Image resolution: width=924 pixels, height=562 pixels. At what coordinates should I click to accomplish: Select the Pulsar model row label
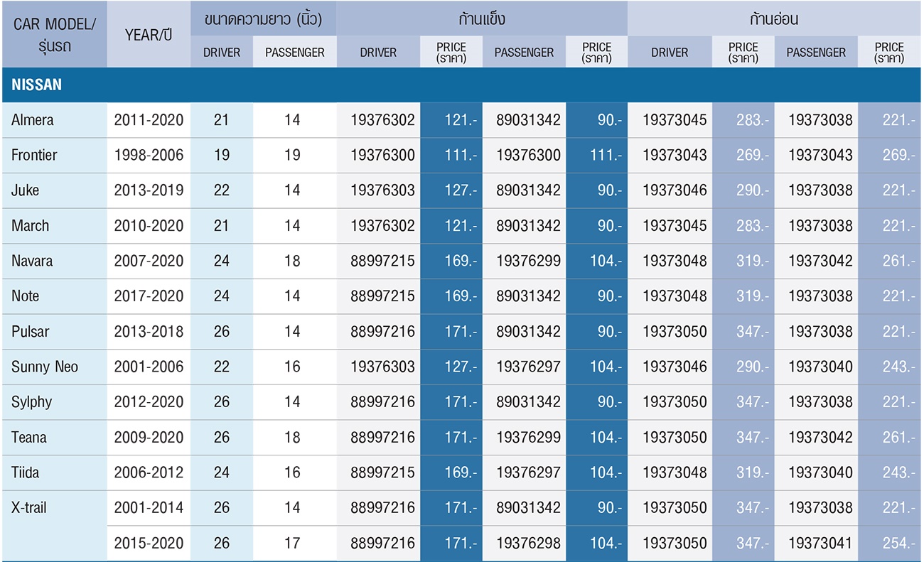[31, 332]
